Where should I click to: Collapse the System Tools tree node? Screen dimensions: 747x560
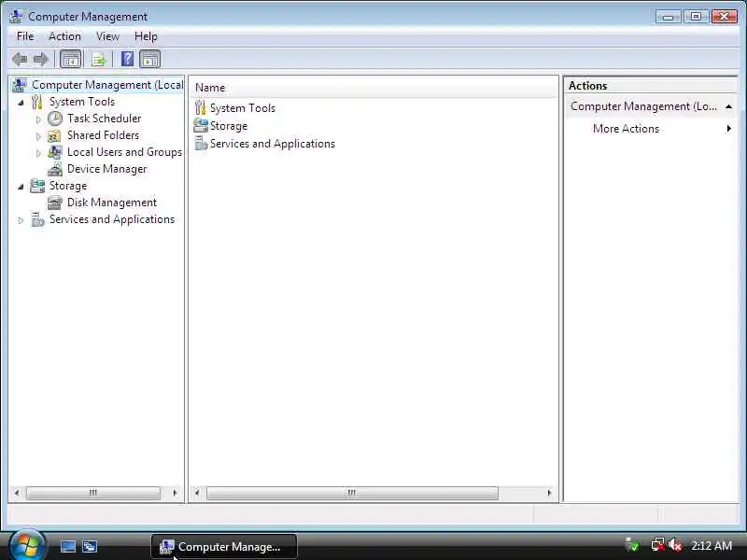pos(21,103)
